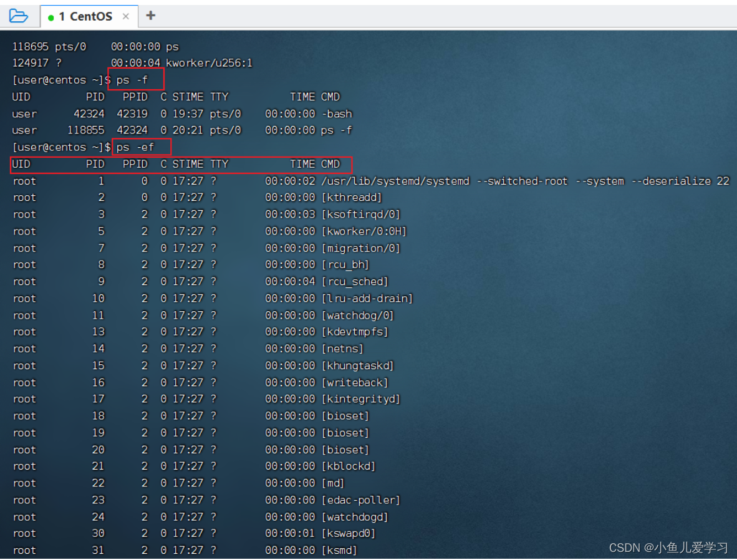737x560 pixels.
Task: Select the [writeback] process name
Action: 355,383
